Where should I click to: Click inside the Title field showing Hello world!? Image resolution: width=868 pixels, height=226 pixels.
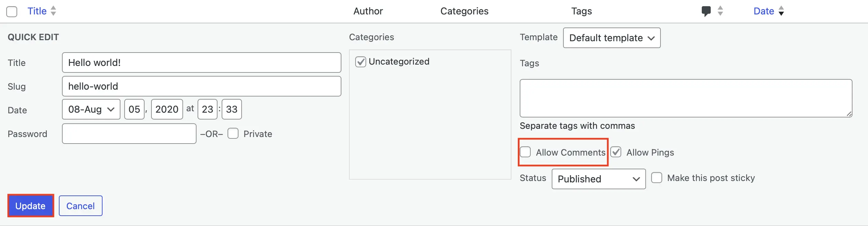pyautogui.click(x=201, y=63)
